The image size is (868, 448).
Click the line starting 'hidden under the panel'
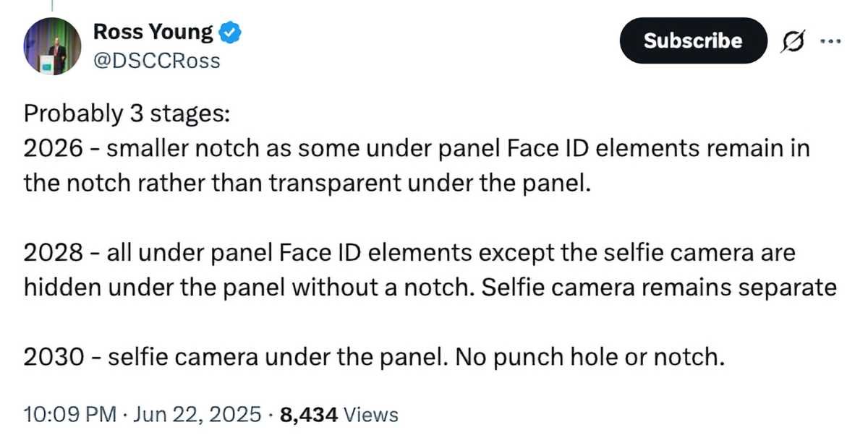(x=246, y=288)
